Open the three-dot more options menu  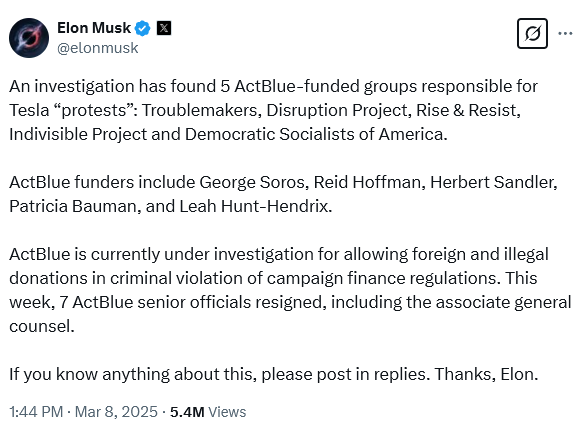[565, 34]
